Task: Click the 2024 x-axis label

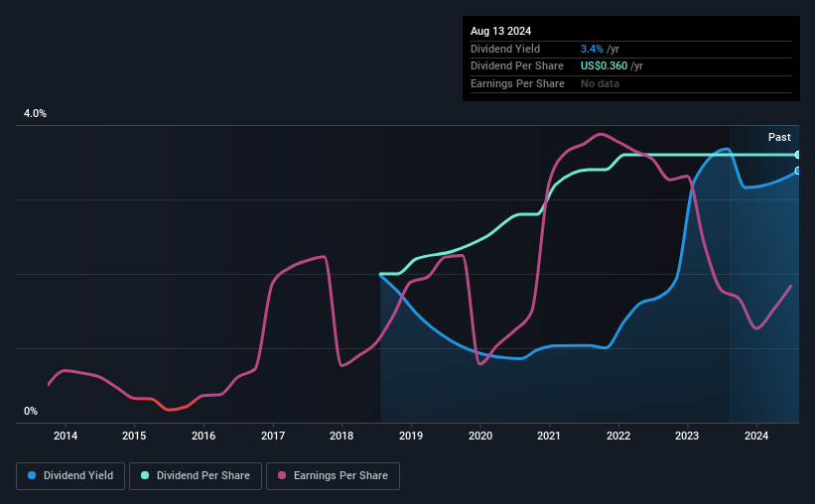Action: tap(756, 436)
